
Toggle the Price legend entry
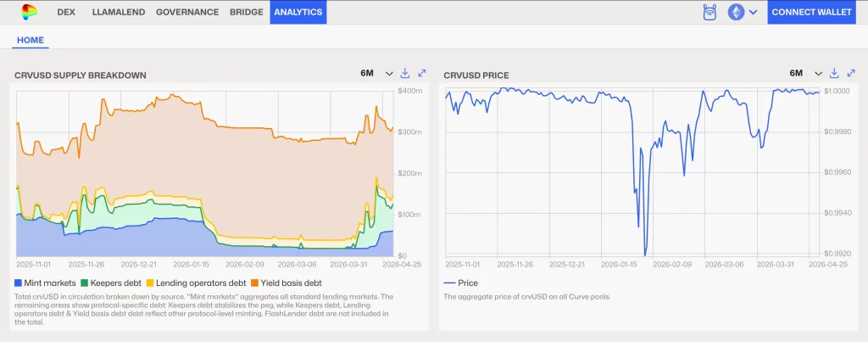(460, 283)
